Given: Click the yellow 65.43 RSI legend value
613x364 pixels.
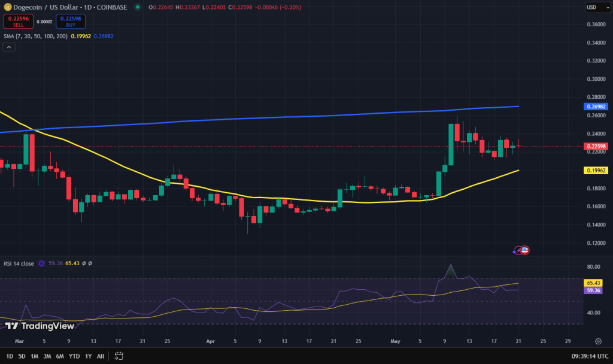Looking at the screenshot, I should click(72, 263).
